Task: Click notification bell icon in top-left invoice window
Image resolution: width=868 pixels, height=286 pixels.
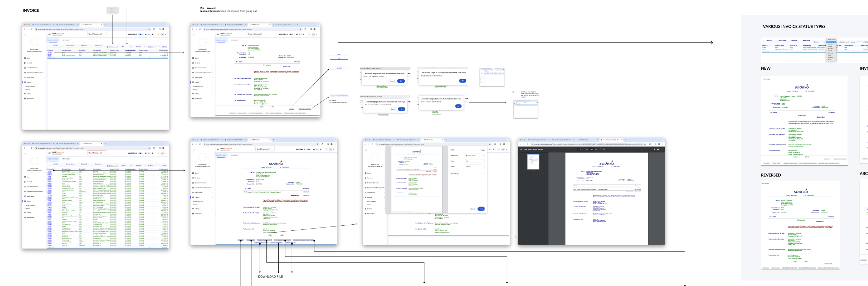Action: [158, 34]
